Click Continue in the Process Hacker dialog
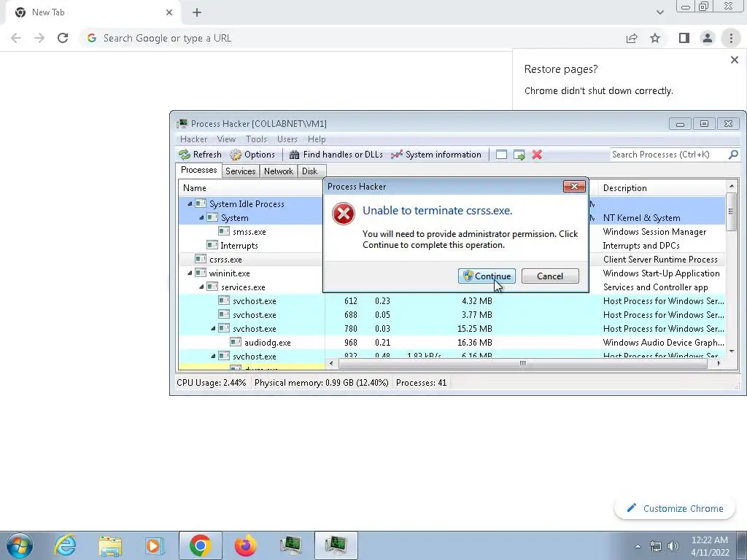The image size is (747, 560). point(487,276)
